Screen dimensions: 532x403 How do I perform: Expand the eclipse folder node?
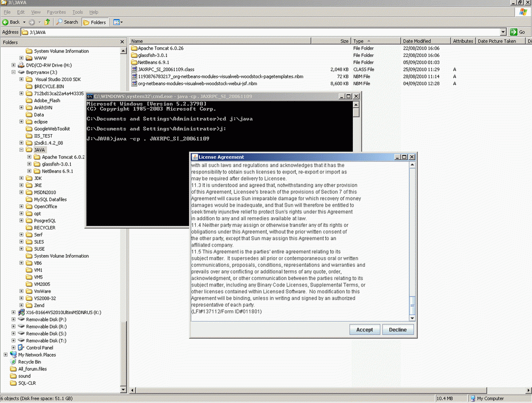[x=21, y=121]
